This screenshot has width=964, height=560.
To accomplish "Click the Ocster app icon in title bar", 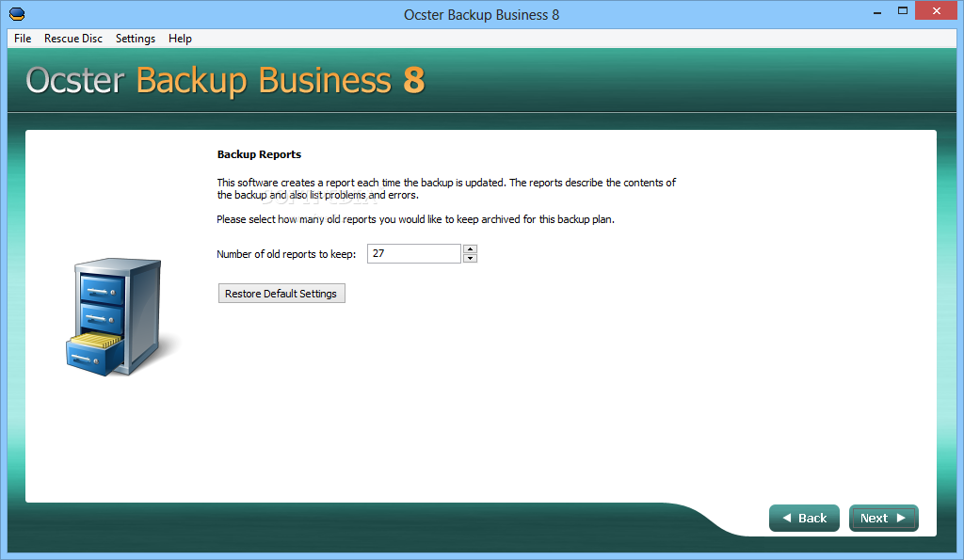I will point(17,14).
